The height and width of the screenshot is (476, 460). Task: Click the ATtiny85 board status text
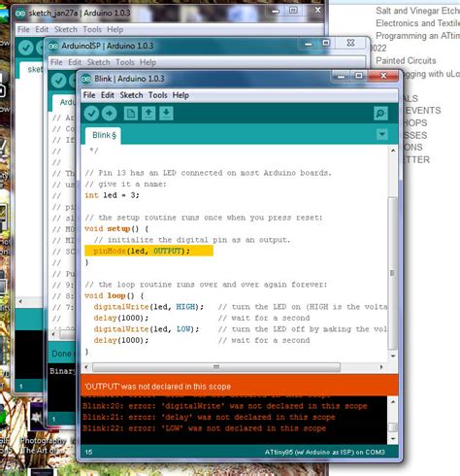coord(325,452)
